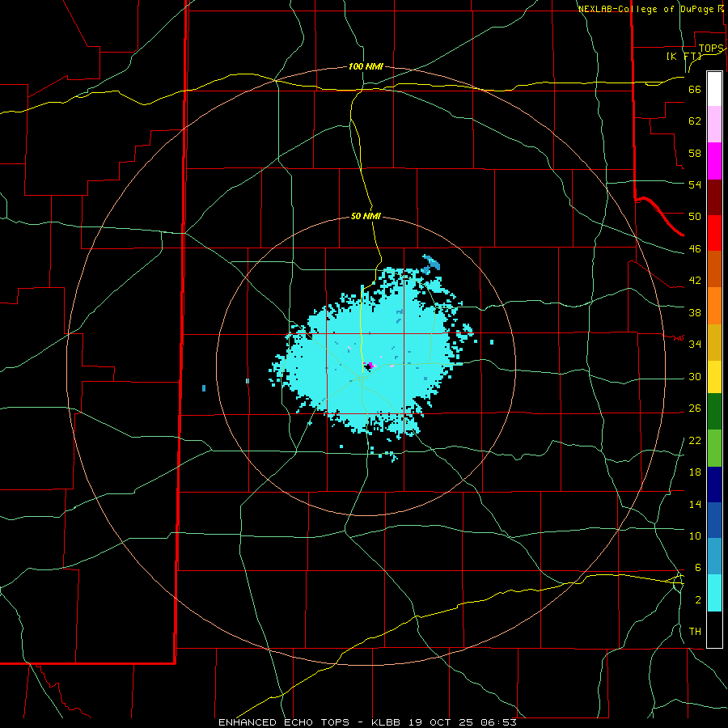
Task: Click the blue echo patch north of main echo
Action: pyautogui.click(x=431, y=265)
